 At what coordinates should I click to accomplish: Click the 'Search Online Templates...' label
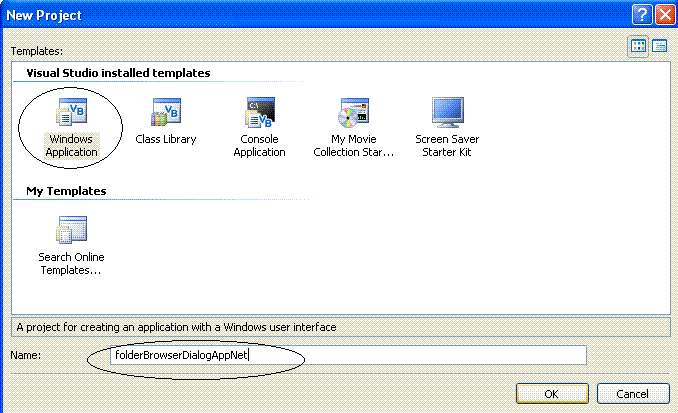tap(71, 264)
